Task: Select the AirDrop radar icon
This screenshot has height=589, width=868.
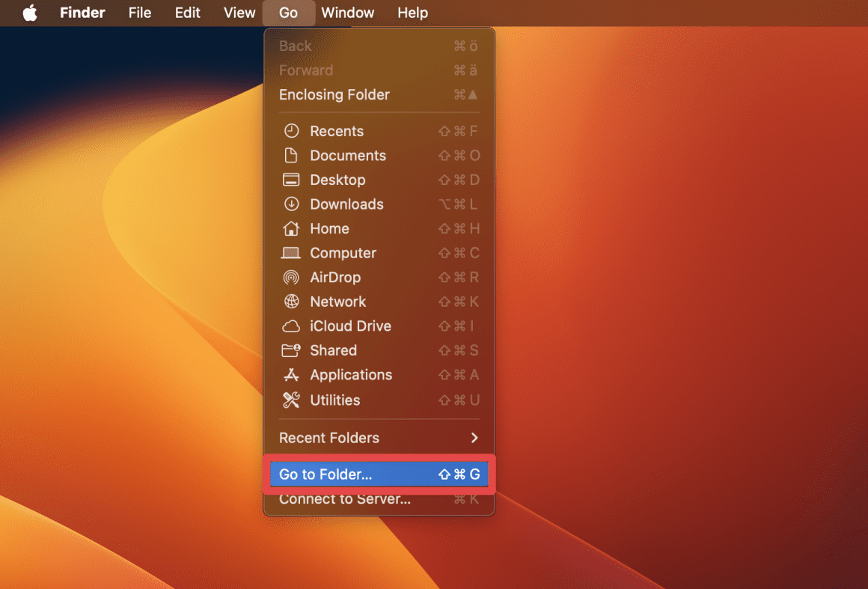Action: 292,277
